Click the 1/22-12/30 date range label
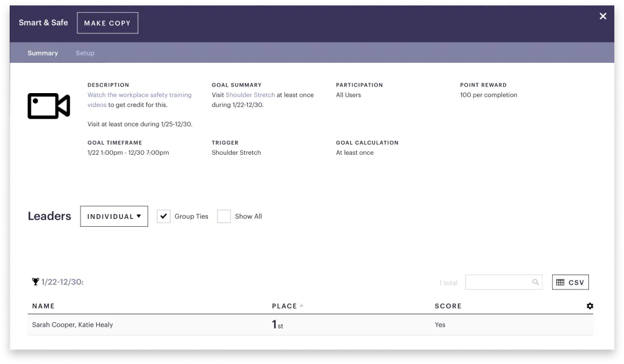The height and width of the screenshot is (364, 624). [62, 282]
